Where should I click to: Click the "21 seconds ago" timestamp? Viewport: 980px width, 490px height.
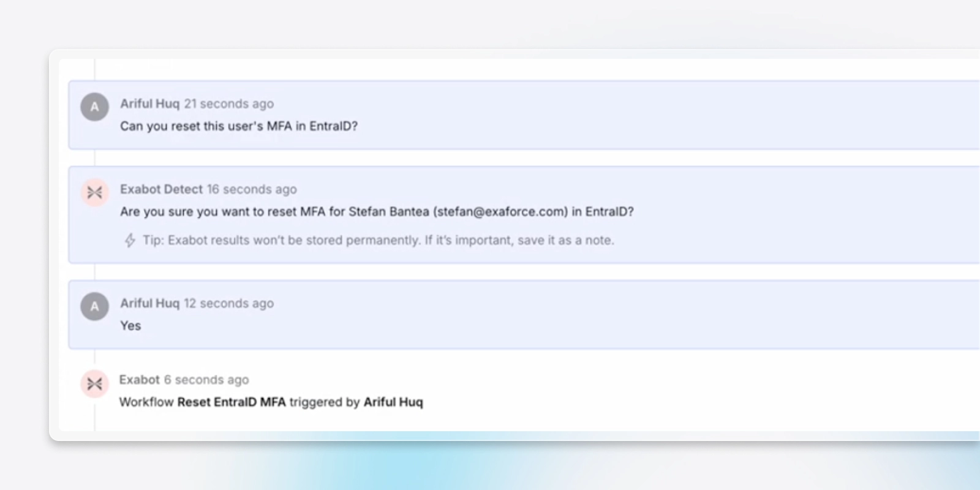click(229, 104)
